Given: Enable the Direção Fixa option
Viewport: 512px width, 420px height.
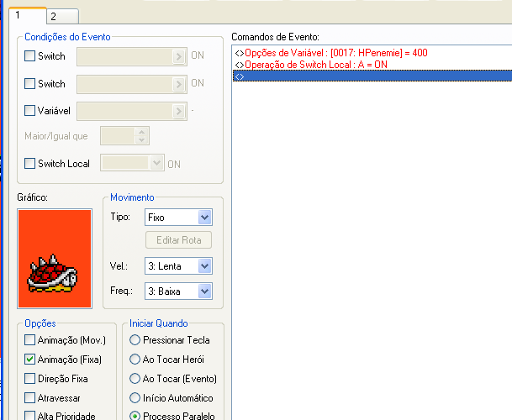Looking at the screenshot, I should (x=29, y=379).
